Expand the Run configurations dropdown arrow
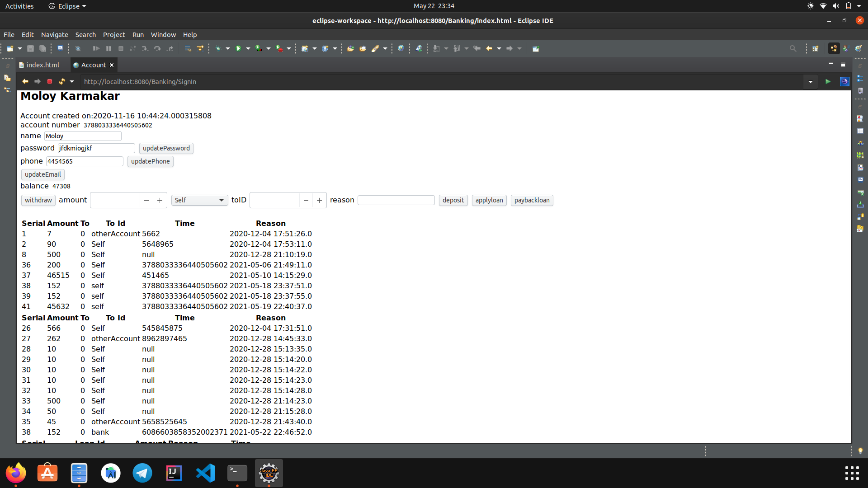 (x=248, y=48)
